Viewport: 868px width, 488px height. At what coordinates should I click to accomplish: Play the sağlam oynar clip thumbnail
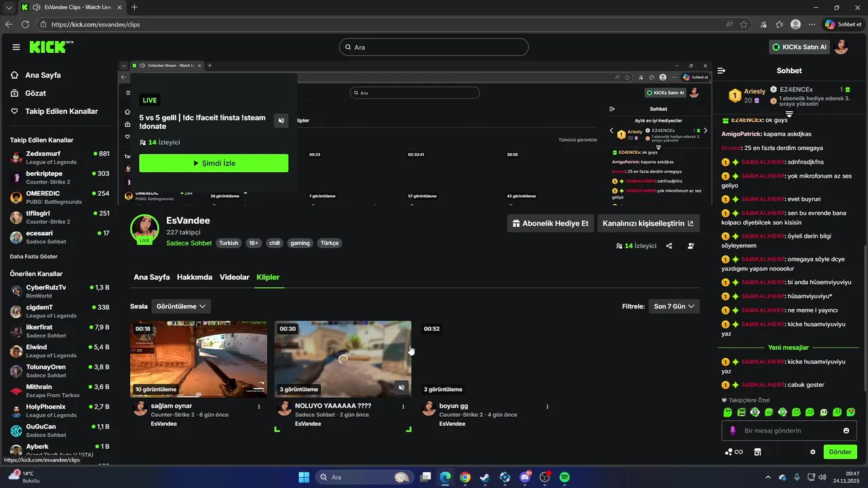pos(199,359)
